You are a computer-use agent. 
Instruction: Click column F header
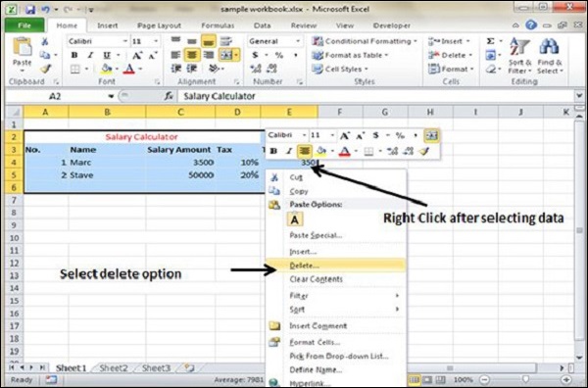[x=340, y=112]
